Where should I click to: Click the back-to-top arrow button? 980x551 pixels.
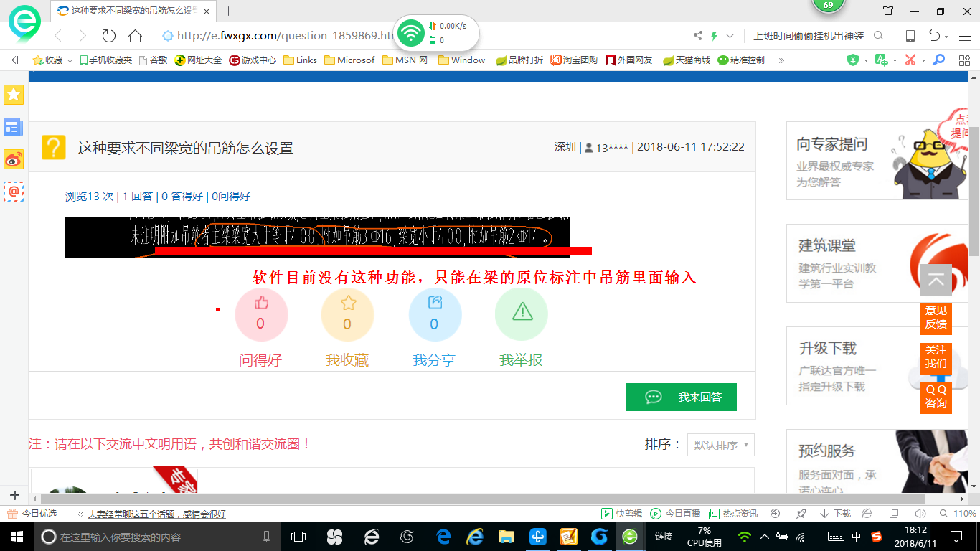936,281
